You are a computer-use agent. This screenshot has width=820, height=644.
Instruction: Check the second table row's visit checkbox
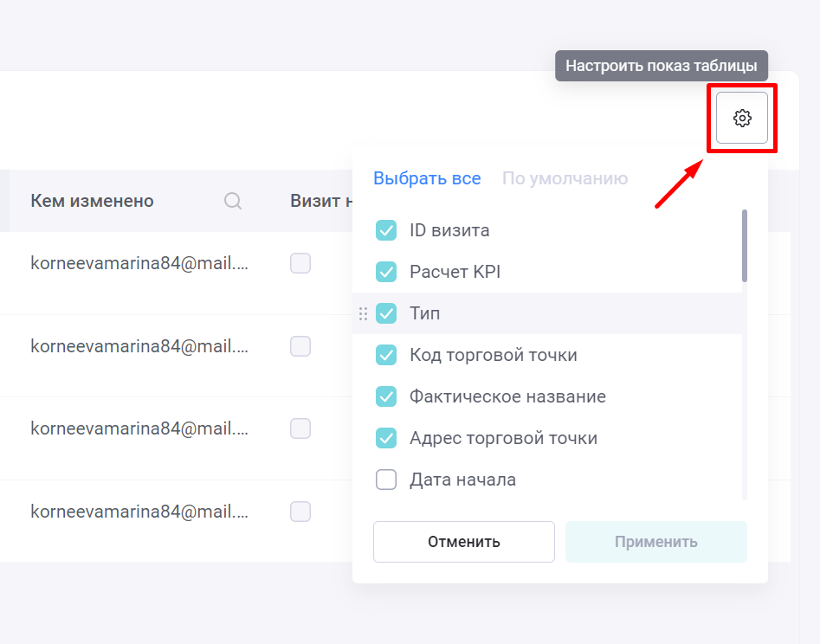click(x=300, y=346)
